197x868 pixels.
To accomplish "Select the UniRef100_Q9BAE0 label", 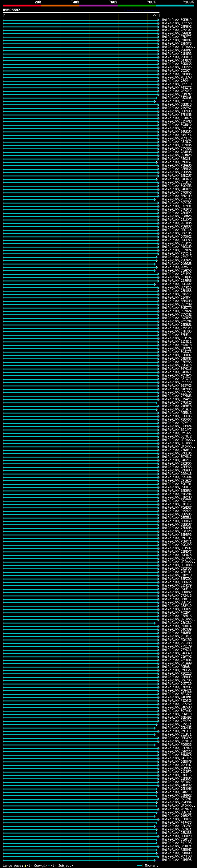I will click(x=177, y=57).
